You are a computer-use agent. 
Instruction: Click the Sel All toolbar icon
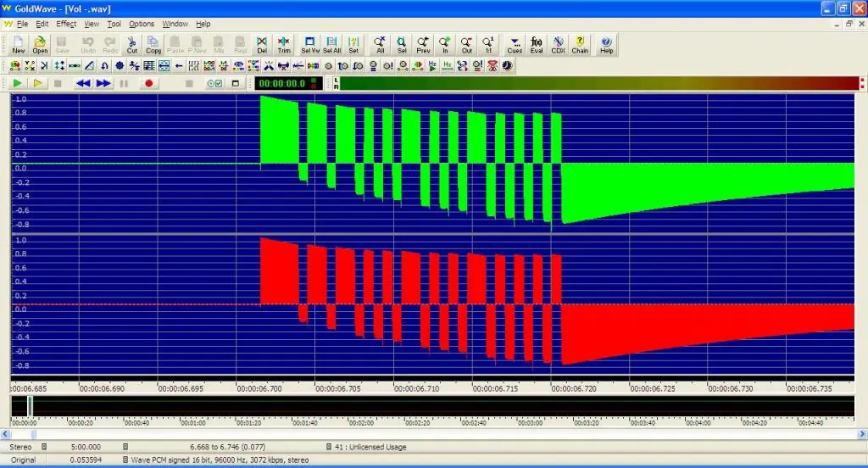[331, 45]
